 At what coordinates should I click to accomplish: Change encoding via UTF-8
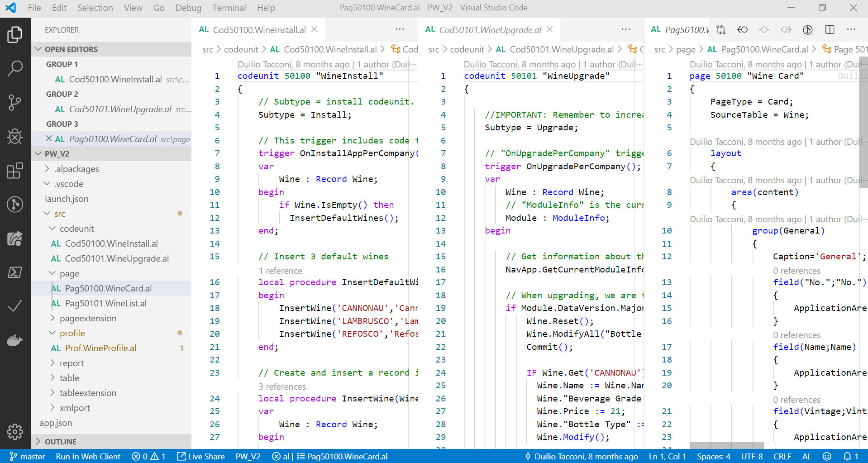point(752,456)
